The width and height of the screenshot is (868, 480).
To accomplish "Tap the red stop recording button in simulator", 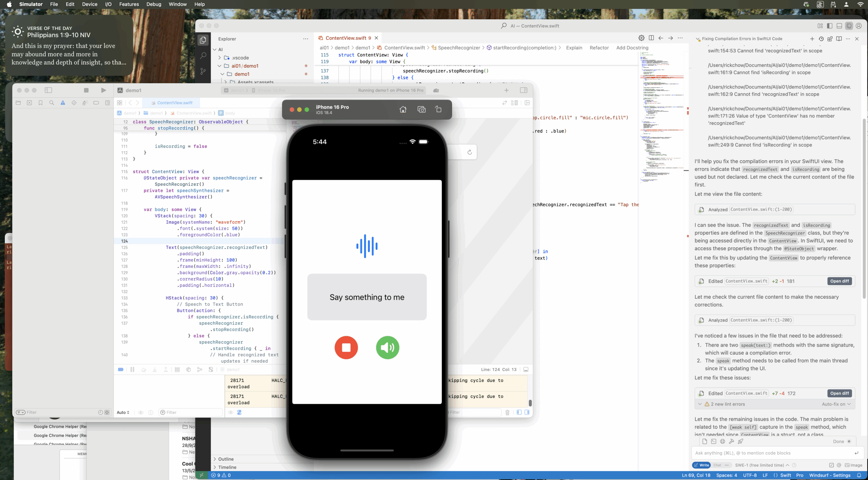I will [x=346, y=347].
